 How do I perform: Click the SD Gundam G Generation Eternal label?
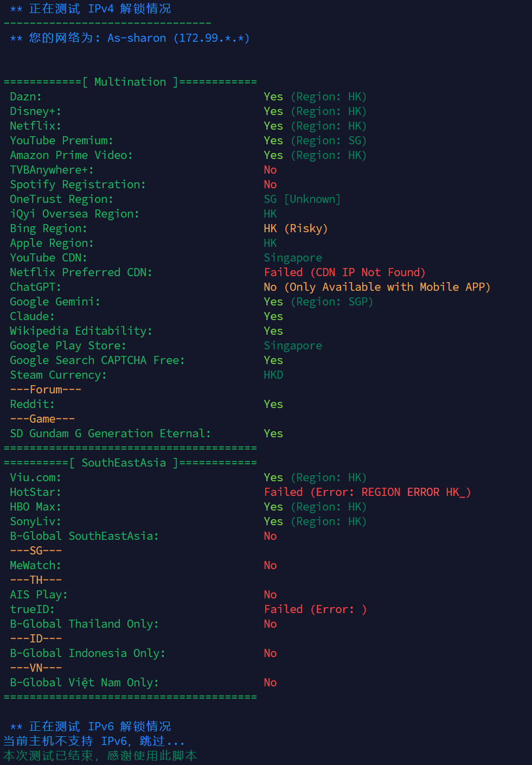[x=110, y=433]
